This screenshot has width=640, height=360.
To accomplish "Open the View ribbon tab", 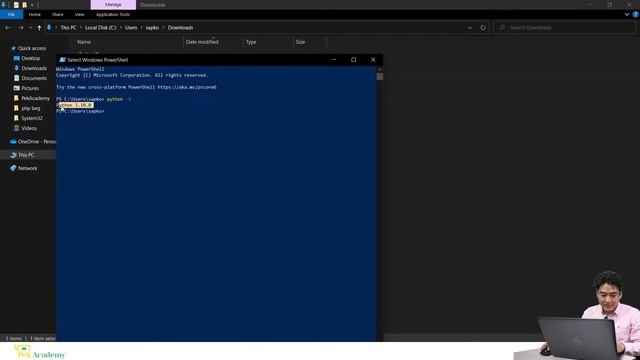I will [79, 14].
